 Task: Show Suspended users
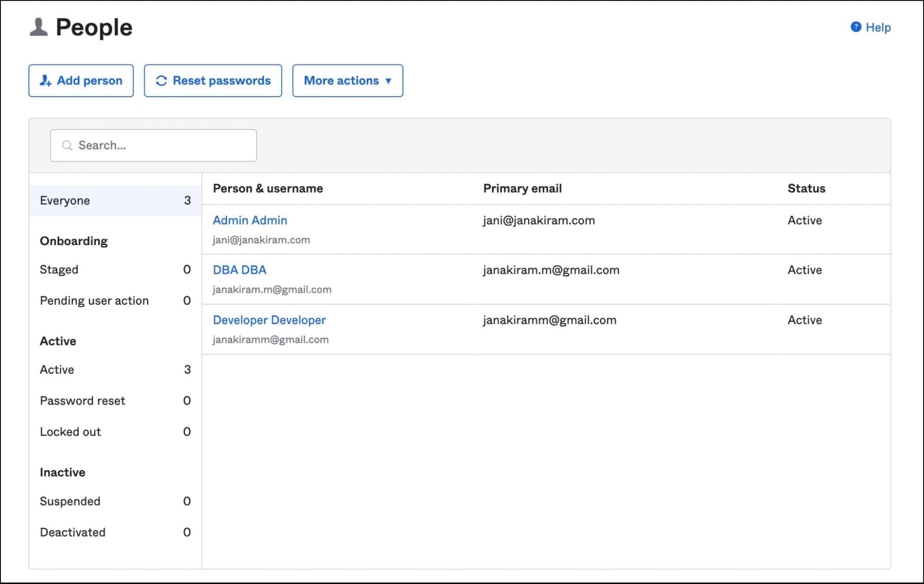pos(70,501)
